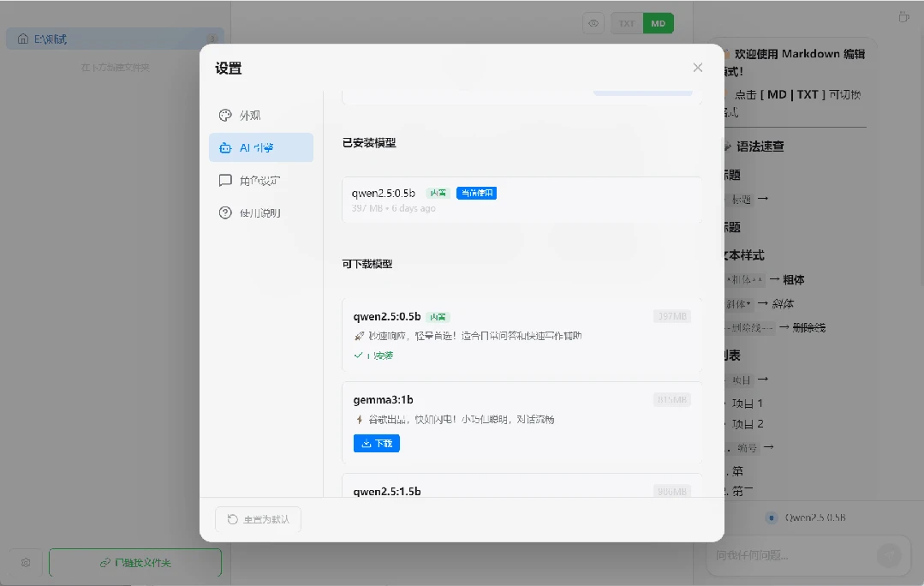Open the 使用说明 help tab
This screenshot has height=586, width=924.
(261, 212)
